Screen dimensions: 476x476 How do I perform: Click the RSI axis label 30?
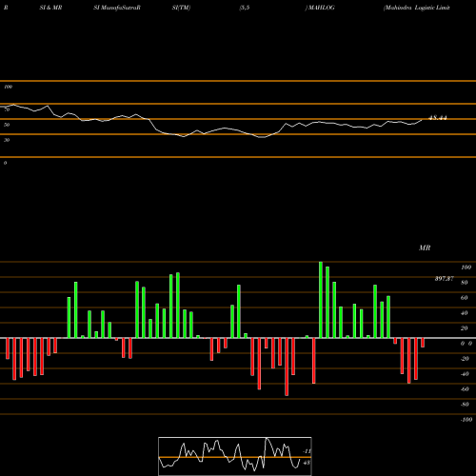[x=7, y=140]
